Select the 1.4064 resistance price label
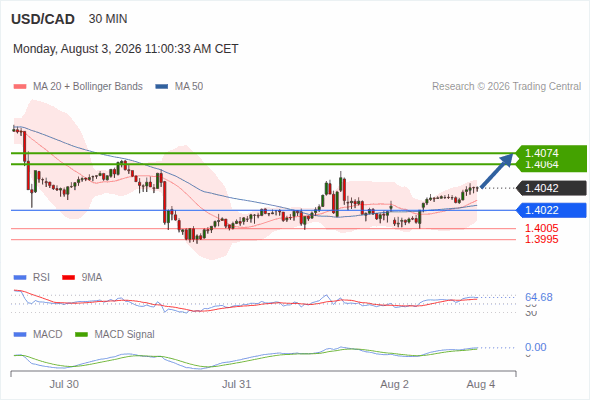The image size is (590, 400). tap(541, 165)
